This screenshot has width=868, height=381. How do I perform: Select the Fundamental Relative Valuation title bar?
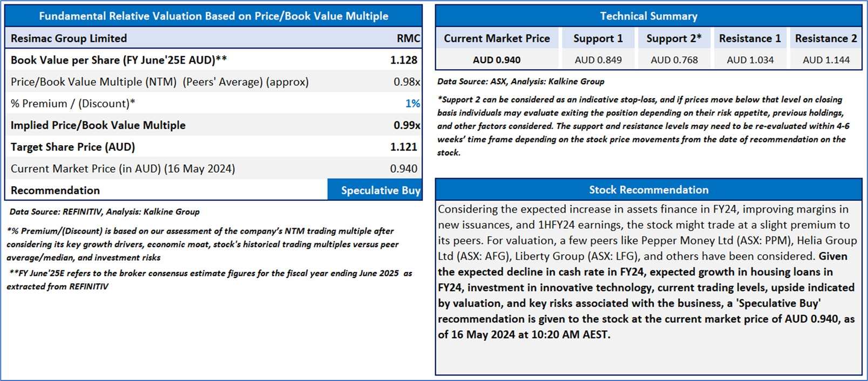coord(213,16)
